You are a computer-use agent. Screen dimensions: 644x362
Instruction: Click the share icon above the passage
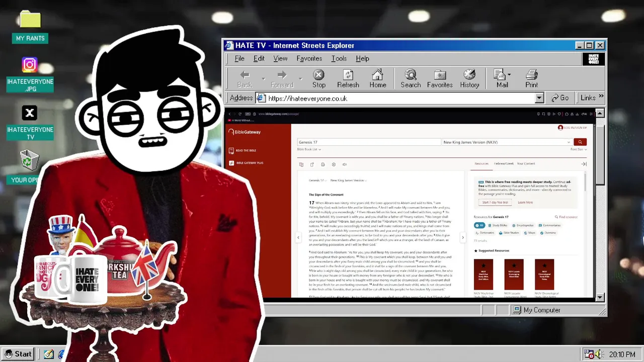[x=312, y=164]
